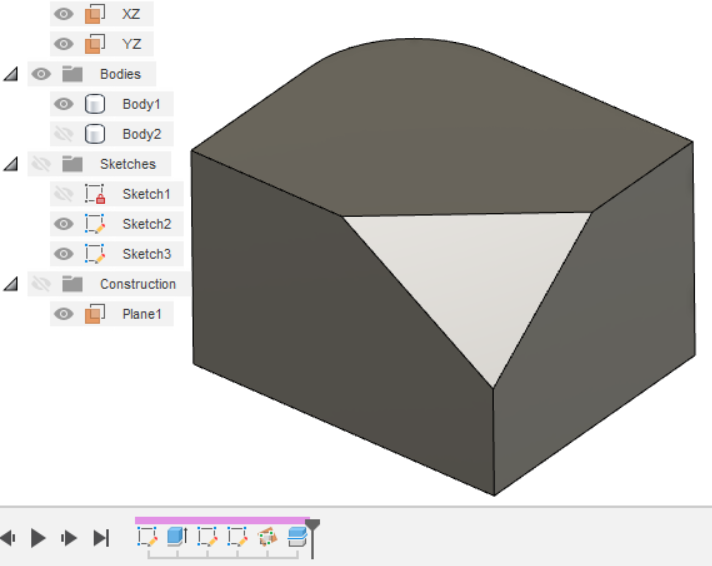
Task: Select Plane1 in the browser tree
Action: pyautogui.click(x=142, y=314)
